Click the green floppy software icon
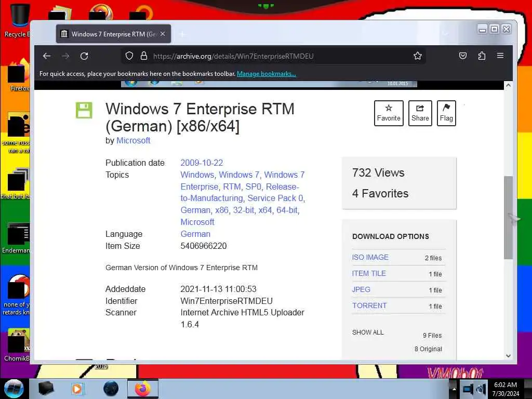The image size is (532, 399). (x=84, y=110)
